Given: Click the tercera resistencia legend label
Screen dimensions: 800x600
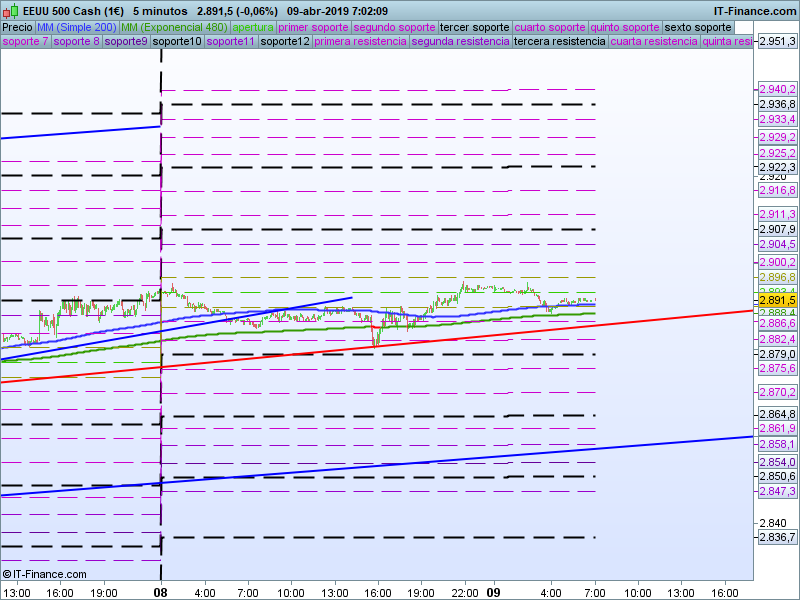Looking at the screenshot, I should pyautogui.click(x=559, y=42).
